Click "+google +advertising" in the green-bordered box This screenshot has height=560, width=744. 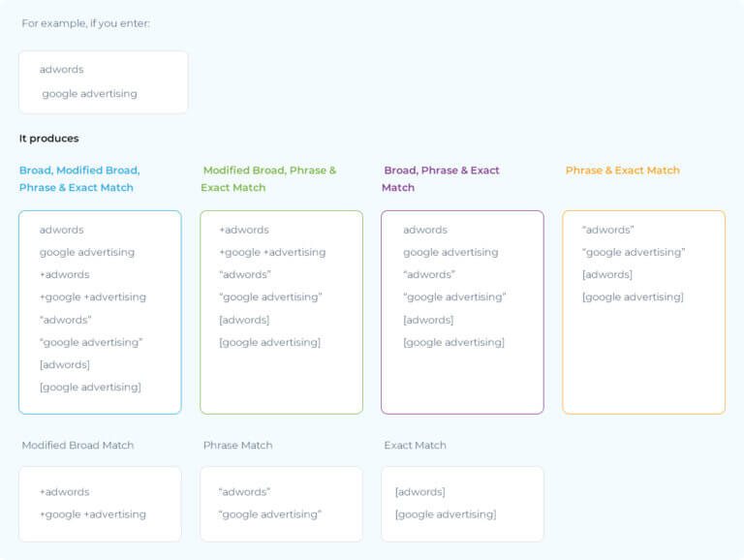[x=272, y=253]
